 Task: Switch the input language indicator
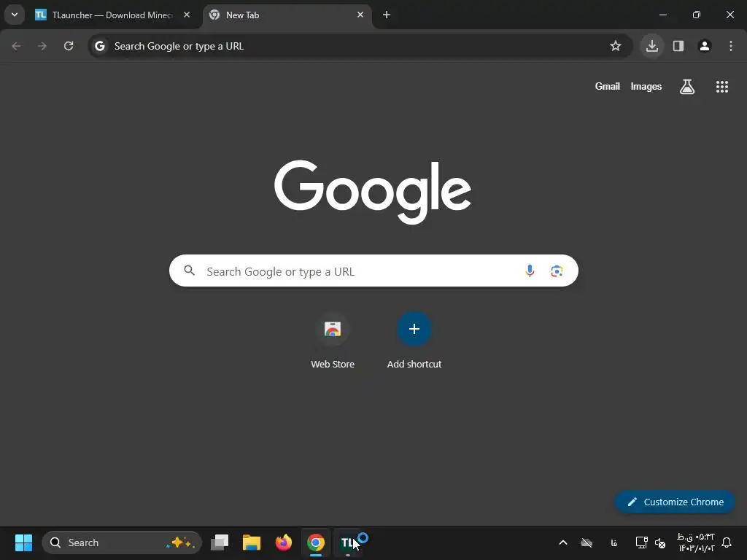614,542
